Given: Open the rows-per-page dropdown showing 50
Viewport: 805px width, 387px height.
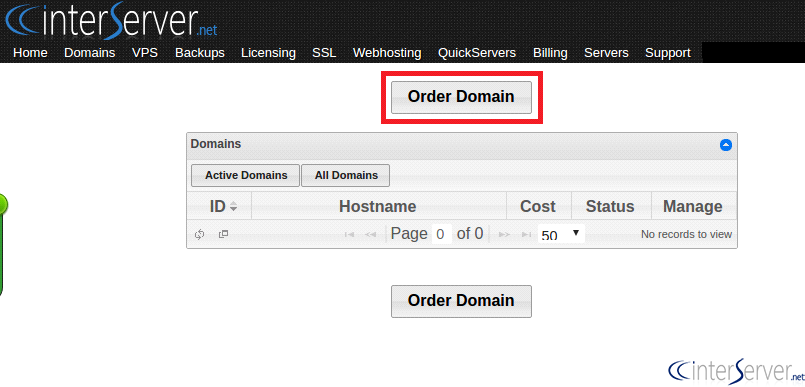Looking at the screenshot, I should 561,234.
